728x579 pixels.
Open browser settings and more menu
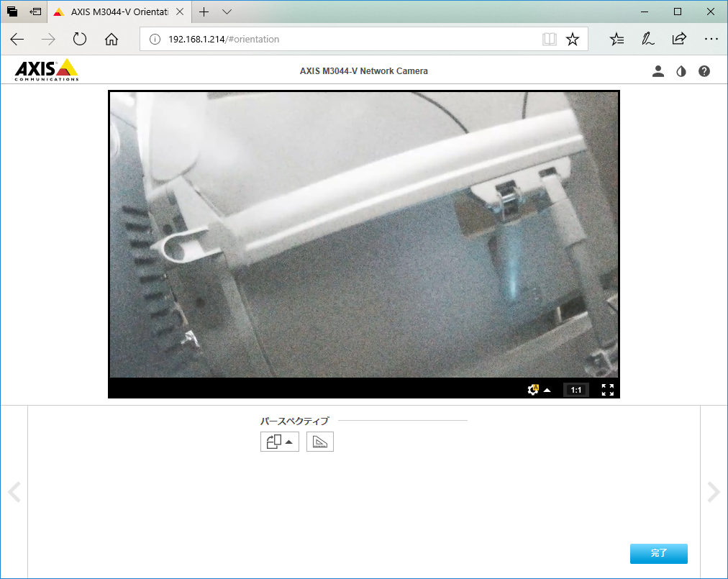click(711, 39)
